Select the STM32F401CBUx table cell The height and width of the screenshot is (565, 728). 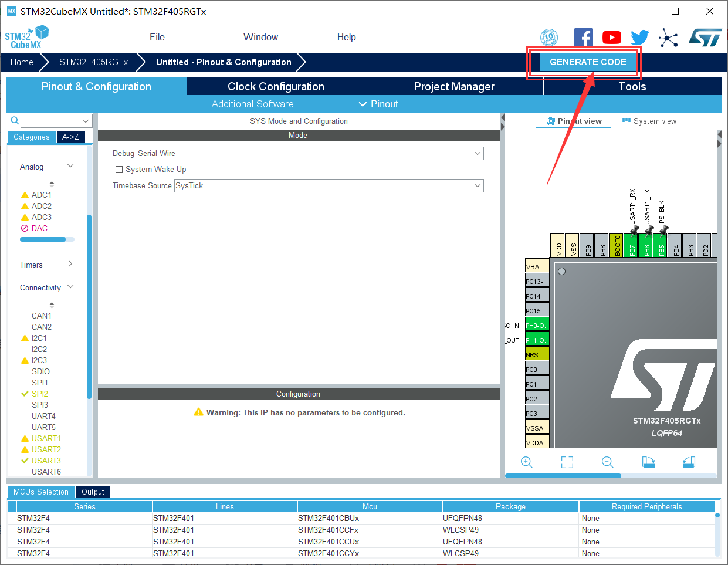tap(370, 519)
